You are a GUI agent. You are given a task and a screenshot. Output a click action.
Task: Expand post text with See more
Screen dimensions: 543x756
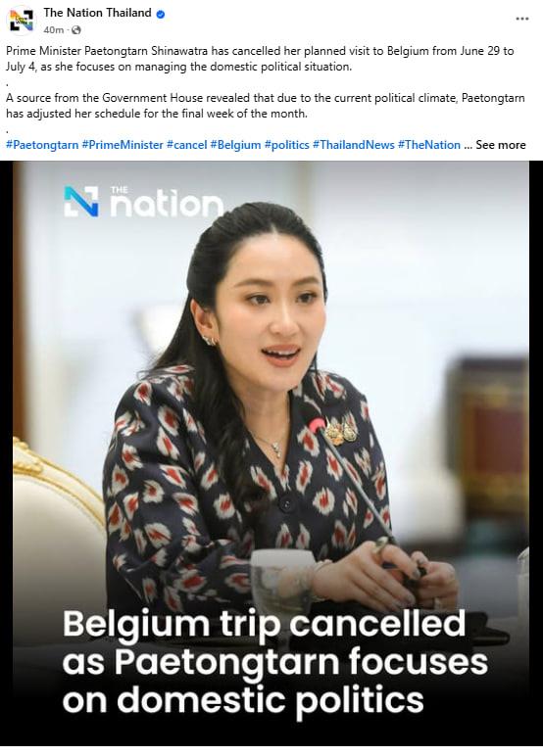[x=501, y=145]
